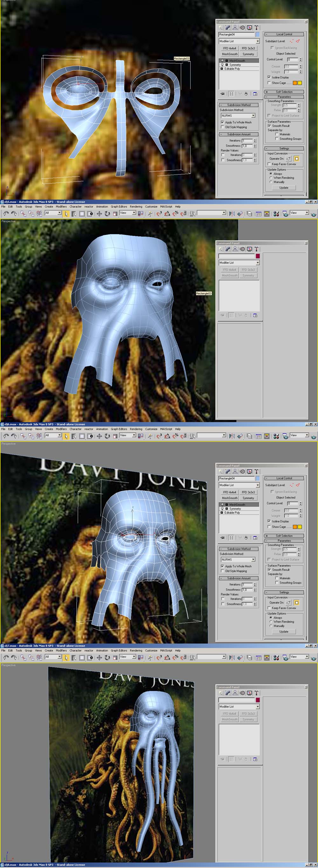
Task: Click Redo in the dj5.max toolbar
Action: (x=14, y=214)
